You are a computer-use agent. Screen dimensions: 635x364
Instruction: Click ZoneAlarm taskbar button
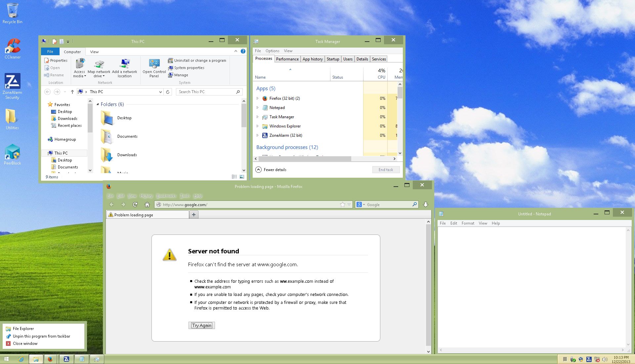pyautogui.click(x=66, y=359)
